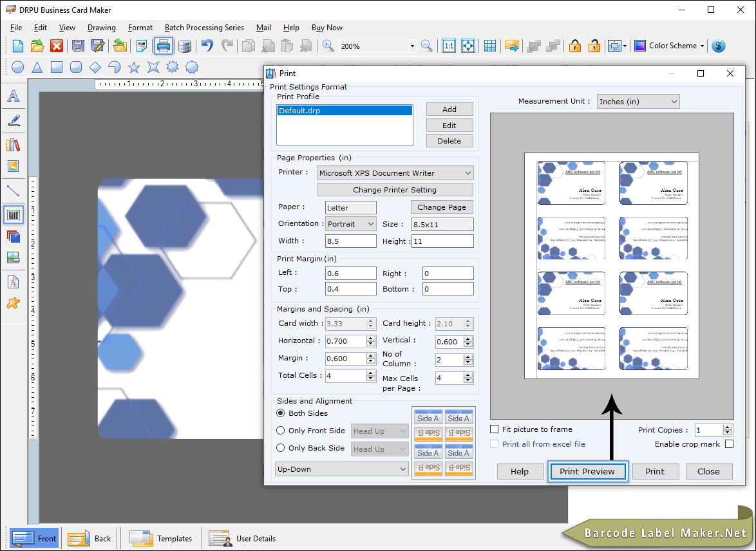Viewport: 756px width, 551px height.
Task: Click the Print toolbar icon
Action: pos(164,46)
